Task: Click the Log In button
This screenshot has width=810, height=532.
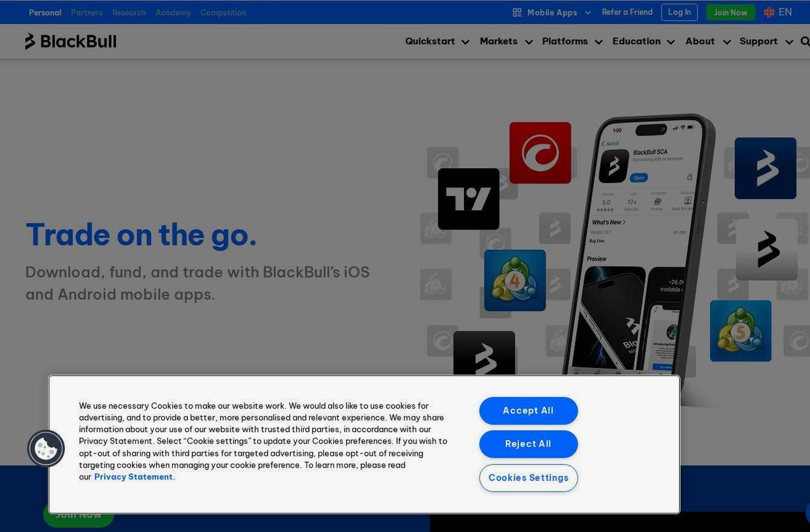Action: point(679,12)
